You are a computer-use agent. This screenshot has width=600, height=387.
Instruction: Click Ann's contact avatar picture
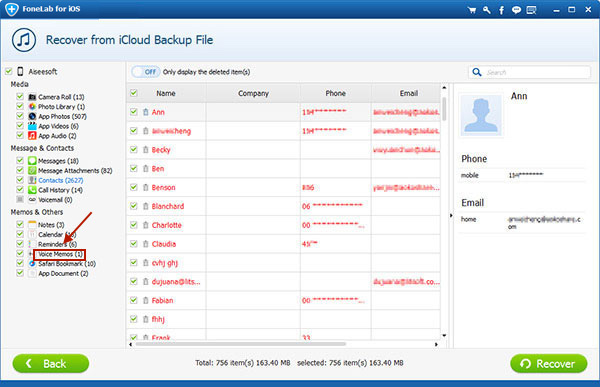click(481, 114)
